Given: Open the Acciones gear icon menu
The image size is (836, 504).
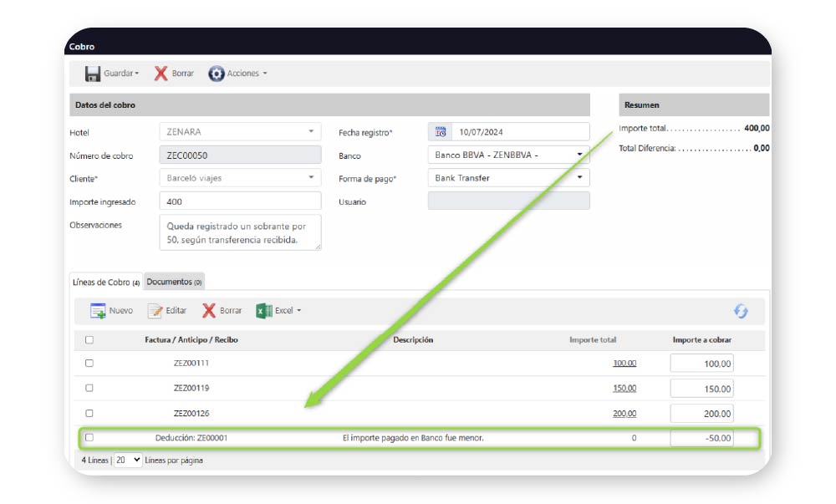Looking at the screenshot, I should [x=217, y=74].
